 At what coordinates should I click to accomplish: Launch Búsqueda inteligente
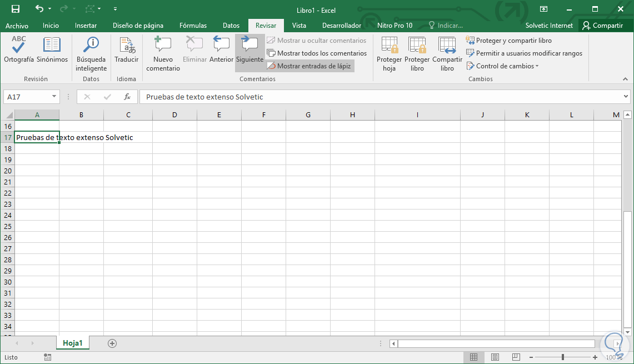tap(91, 54)
